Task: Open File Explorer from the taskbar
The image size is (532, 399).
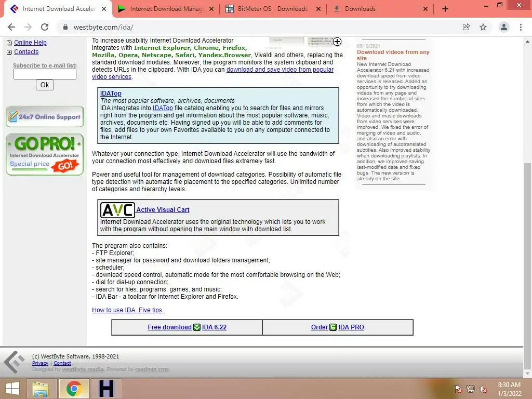Action: pyautogui.click(x=41, y=389)
